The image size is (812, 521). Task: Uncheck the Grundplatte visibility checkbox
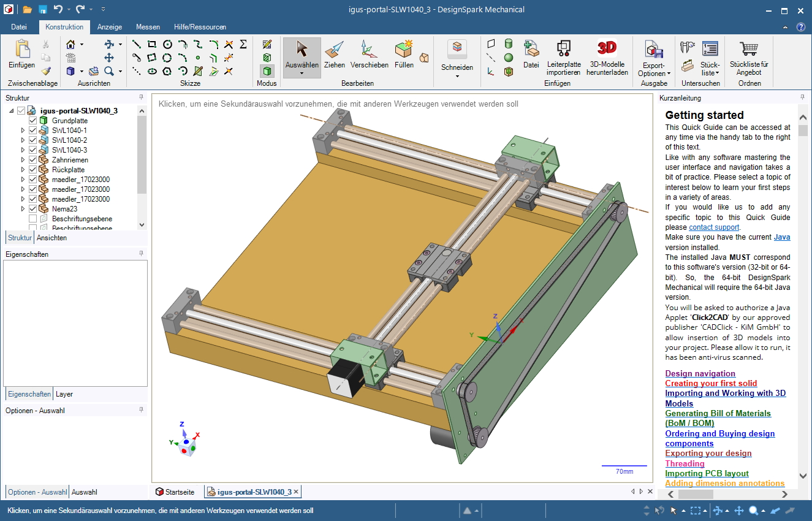[33, 121]
